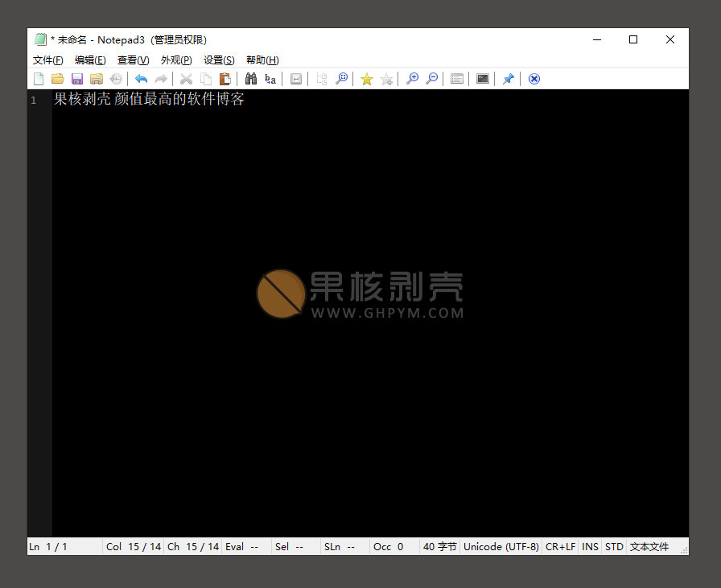Click the magnifier zoom-to-selection icon
The image size is (721, 588).
(341, 79)
